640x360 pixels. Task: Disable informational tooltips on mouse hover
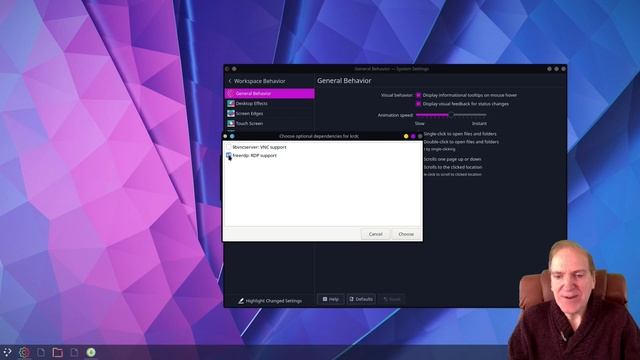pyautogui.click(x=418, y=95)
